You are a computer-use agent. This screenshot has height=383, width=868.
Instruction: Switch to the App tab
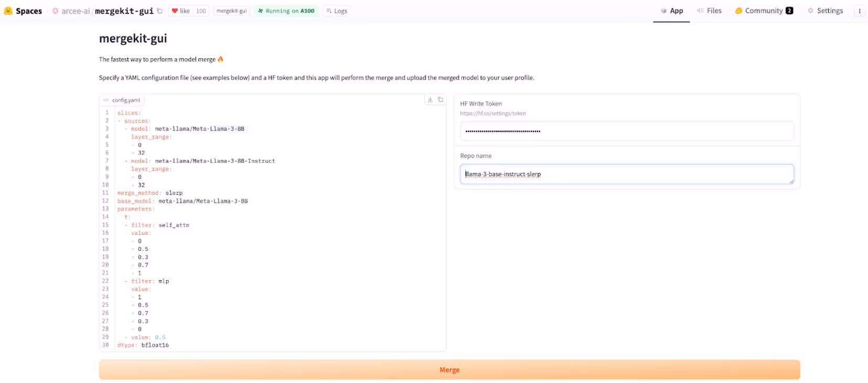pos(671,10)
